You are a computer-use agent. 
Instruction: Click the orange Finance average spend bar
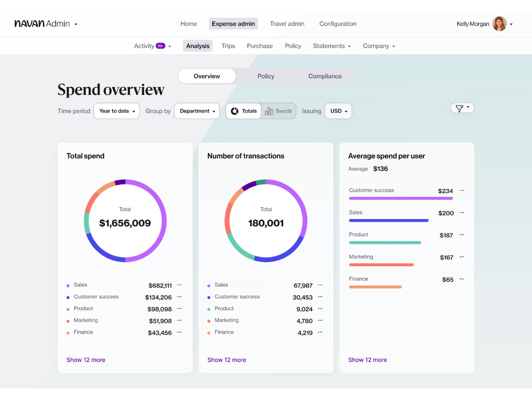pos(375,287)
